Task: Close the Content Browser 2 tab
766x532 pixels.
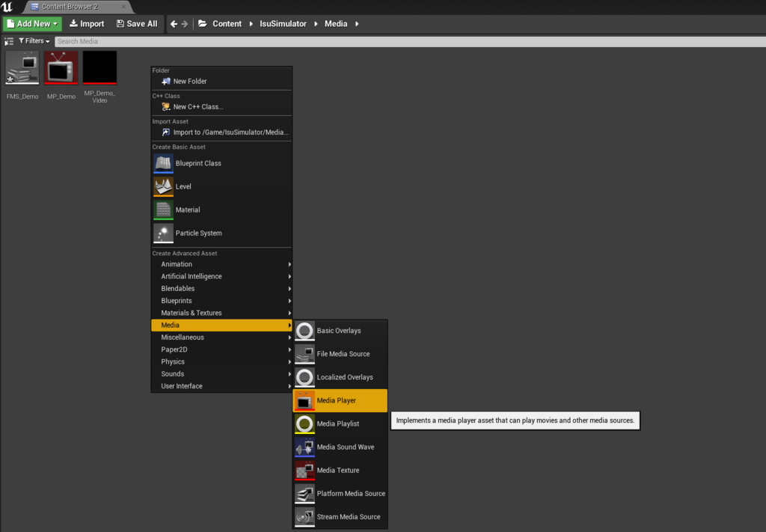Action: click(x=123, y=7)
